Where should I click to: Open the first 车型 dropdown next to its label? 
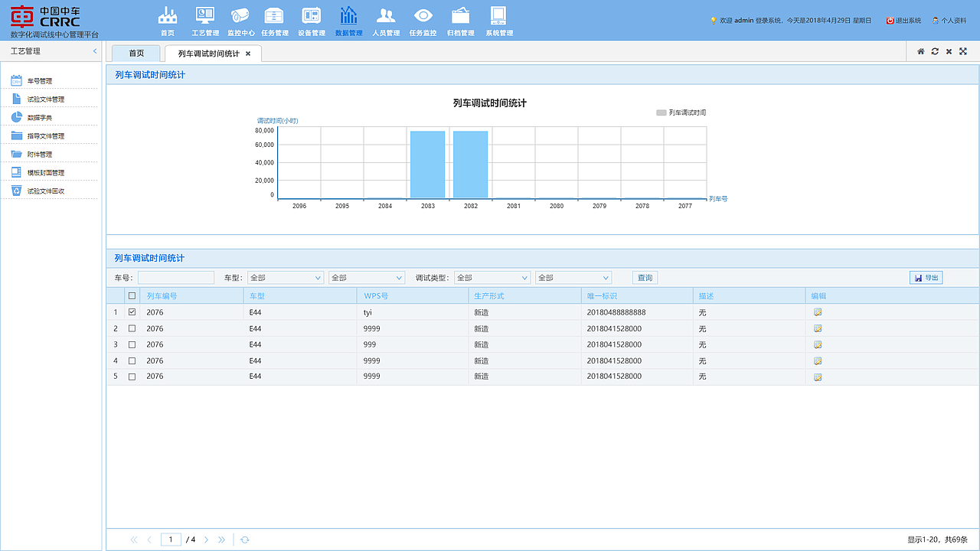click(x=286, y=278)
